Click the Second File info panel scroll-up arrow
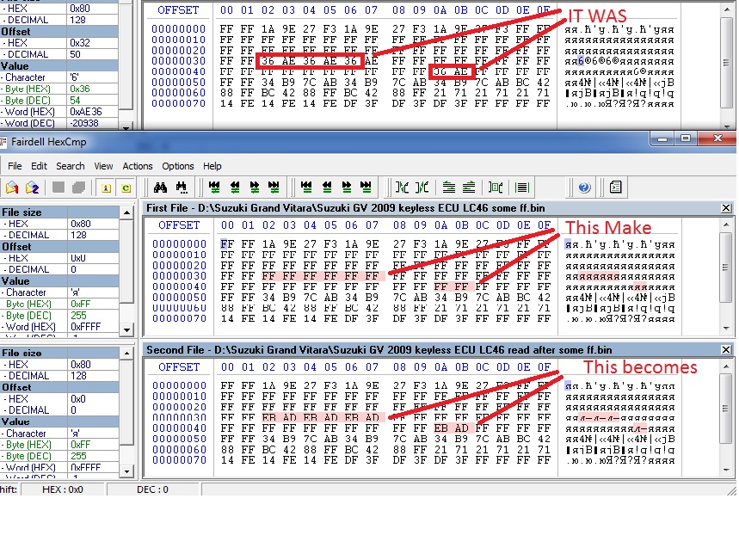Image resolution: width=739 pixels, height=560 pixels. pyautogui.click(x=126, y=353)
